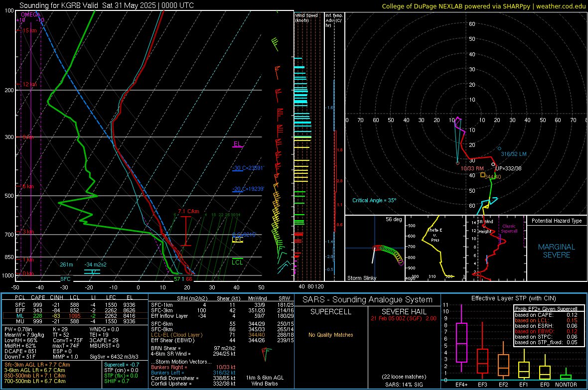
Task: Click the 1km & 6km AGL wind barbs icon
Action: (x=266, y=354)
